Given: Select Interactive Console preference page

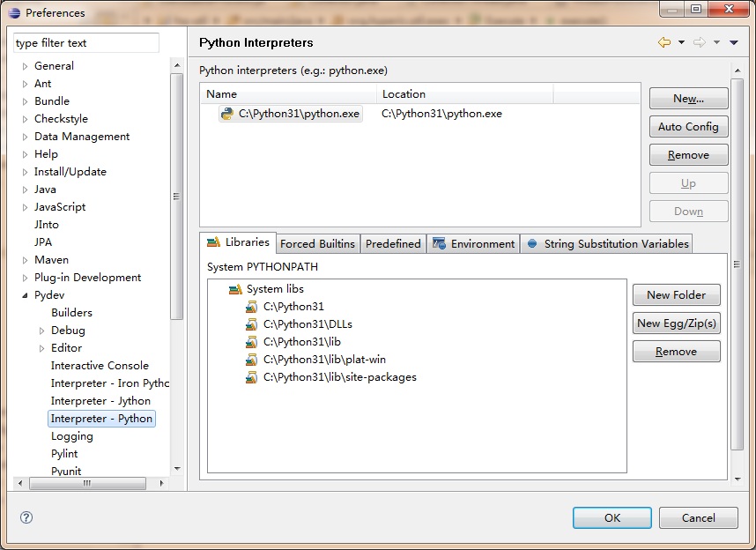Looking at the screenshot, I should pos(100,366).
